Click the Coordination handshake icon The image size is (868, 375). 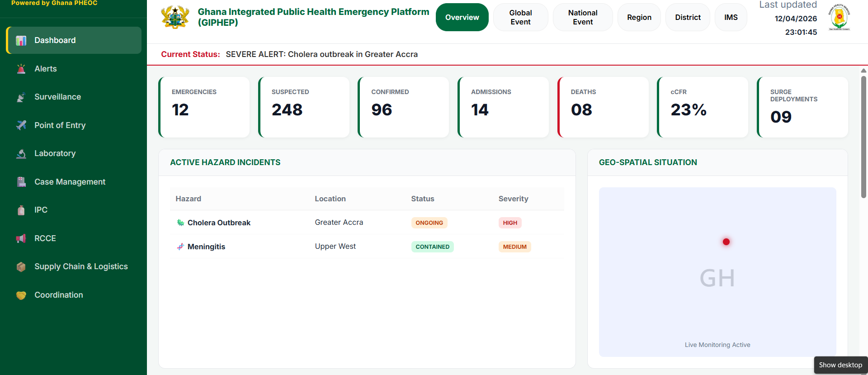coord(21,295)
